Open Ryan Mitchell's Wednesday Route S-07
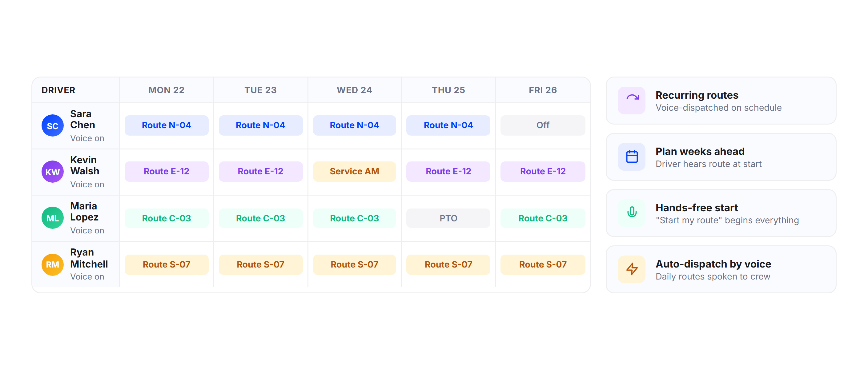The image size is (868, 369). (355, 265)
